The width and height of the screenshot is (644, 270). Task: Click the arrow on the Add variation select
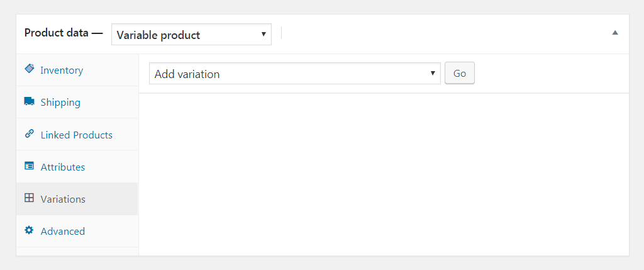tap(432, 74)
